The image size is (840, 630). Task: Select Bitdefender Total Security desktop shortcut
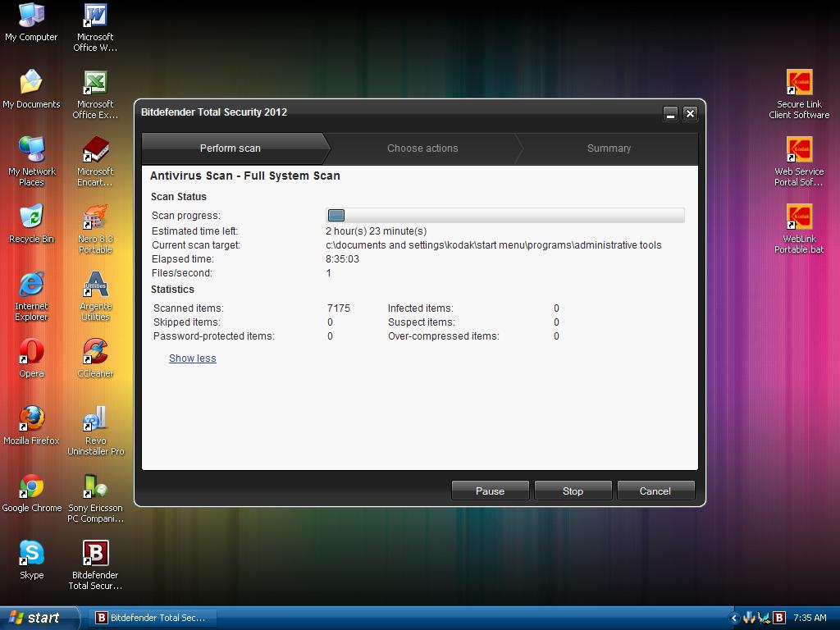pos(95,566)
